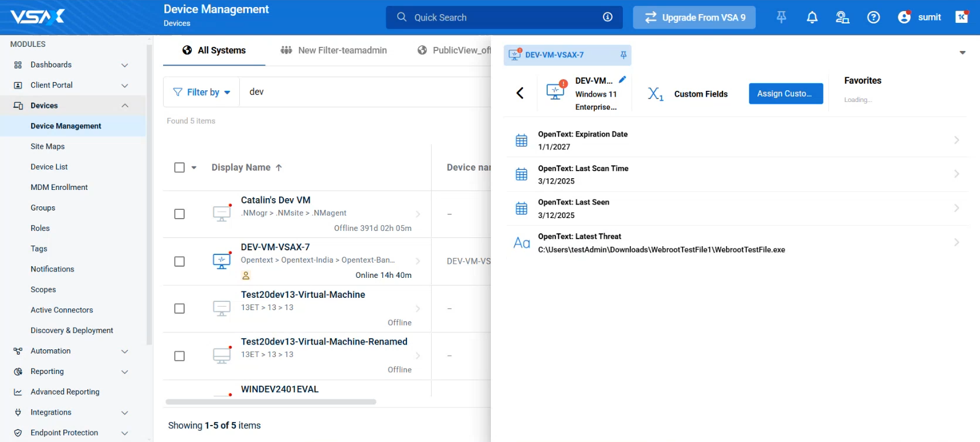This screenshot has width=980, height=442.
Task: Open Device List in sidebar
Action: [x=49, y=167]
